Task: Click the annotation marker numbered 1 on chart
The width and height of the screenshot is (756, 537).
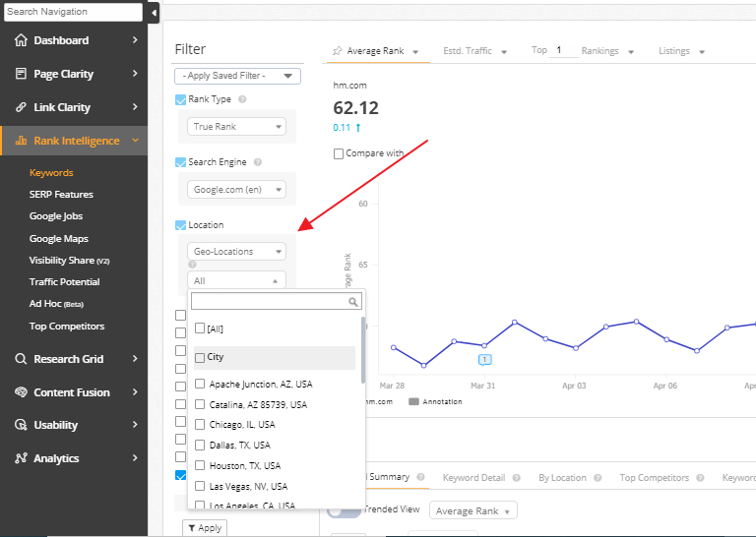Action: [x=484, y=359]
